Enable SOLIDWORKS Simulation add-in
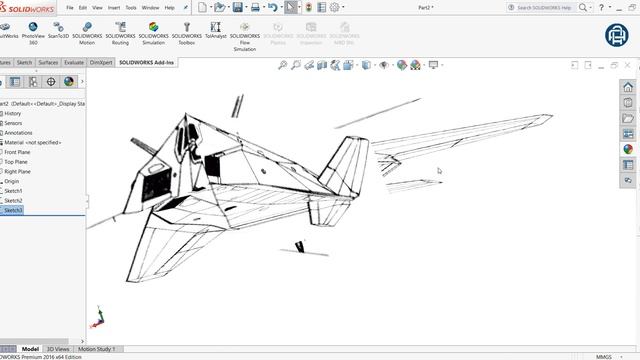The width and height of the screenshot is (640, 360). click(153, 33)
